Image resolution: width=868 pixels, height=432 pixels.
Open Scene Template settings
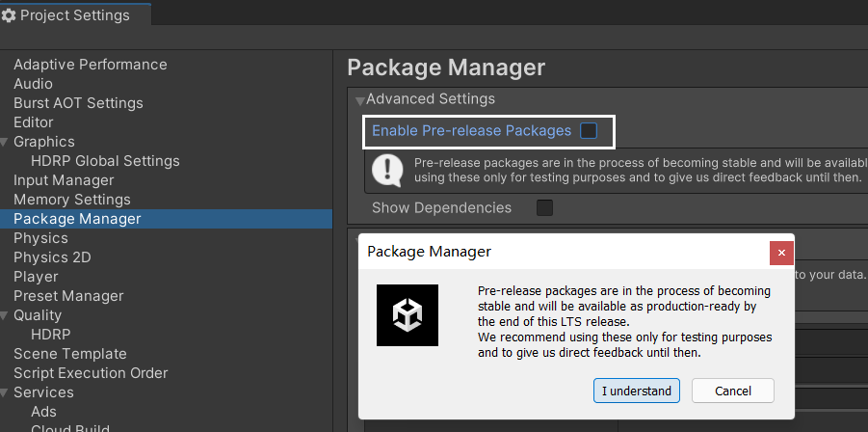pyautogui.click(x=69, y=354)
